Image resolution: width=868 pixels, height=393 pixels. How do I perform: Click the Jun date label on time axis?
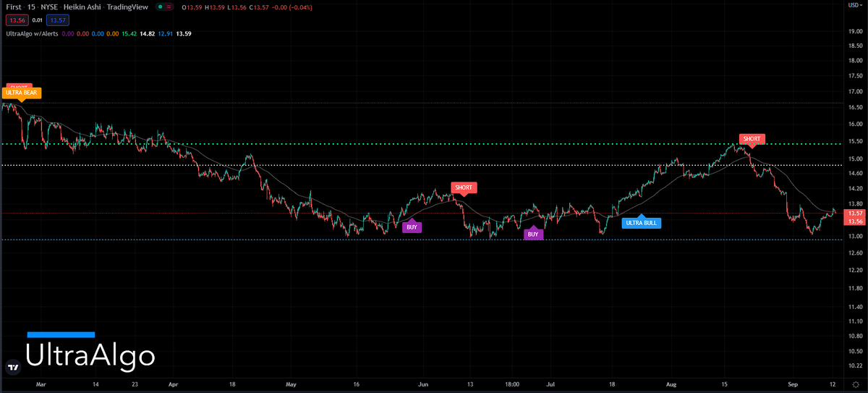pos(423,385)
